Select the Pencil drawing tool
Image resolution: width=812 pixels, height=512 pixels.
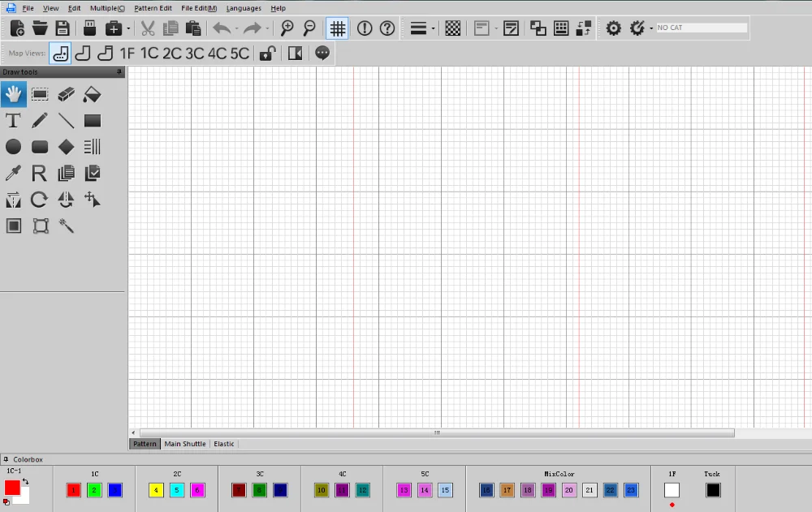[40, 121]
